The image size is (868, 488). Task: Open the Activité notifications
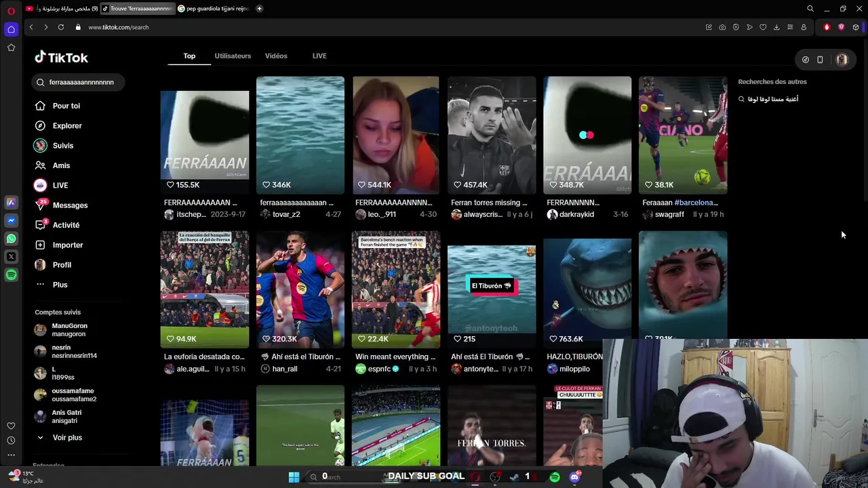point(58,225)
